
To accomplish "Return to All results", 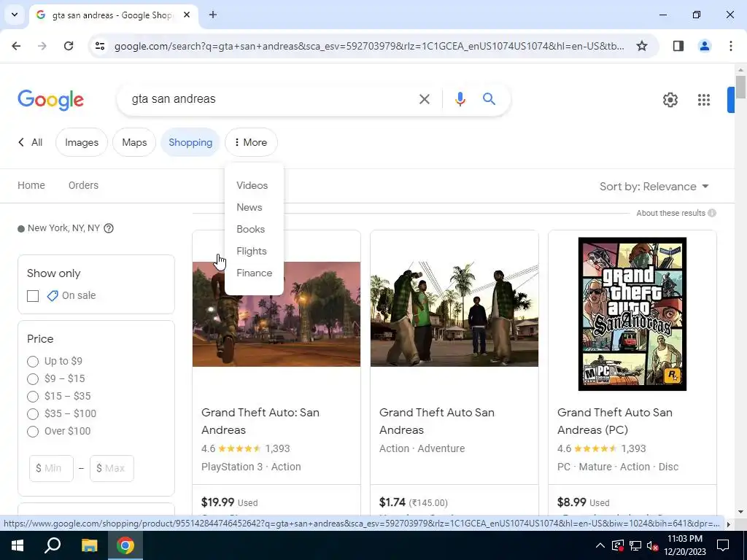I will [30, 142].
